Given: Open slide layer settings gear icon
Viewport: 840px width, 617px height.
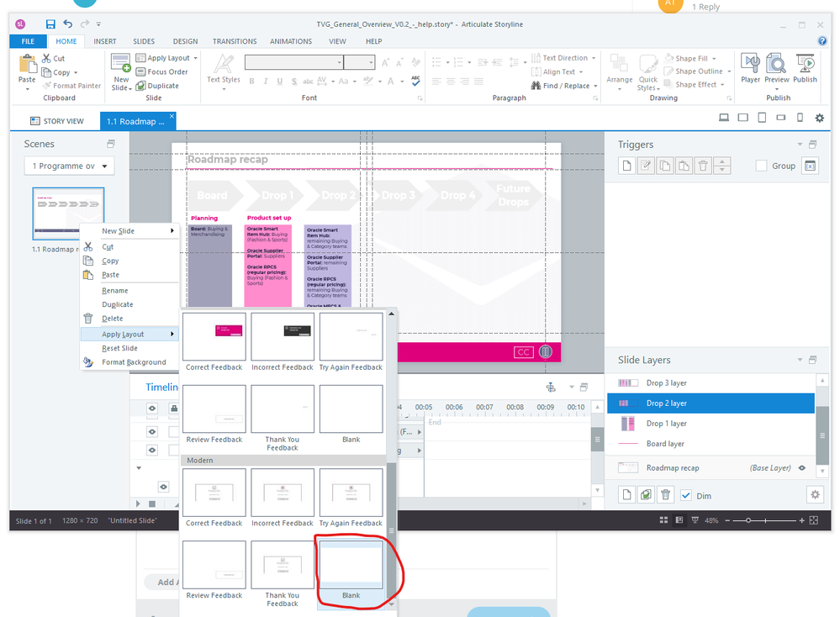Looking at the screenshot, I should coord(814,495).
